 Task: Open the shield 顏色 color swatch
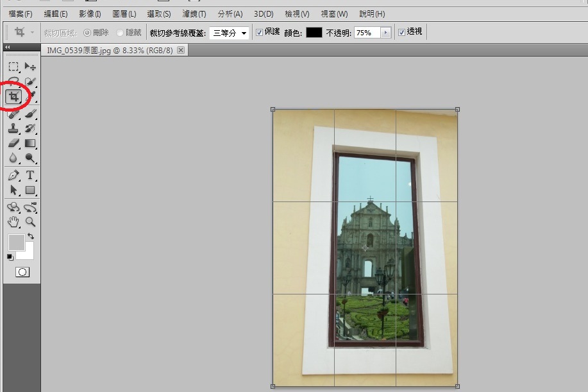tap(314, 33)
